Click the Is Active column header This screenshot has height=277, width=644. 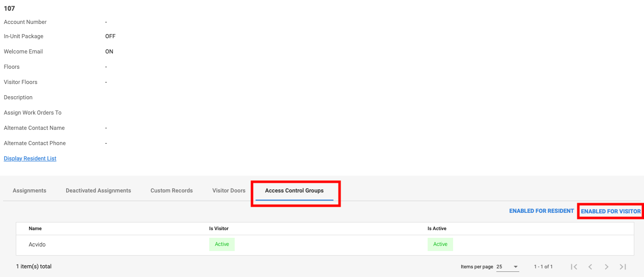click(437, 229)
